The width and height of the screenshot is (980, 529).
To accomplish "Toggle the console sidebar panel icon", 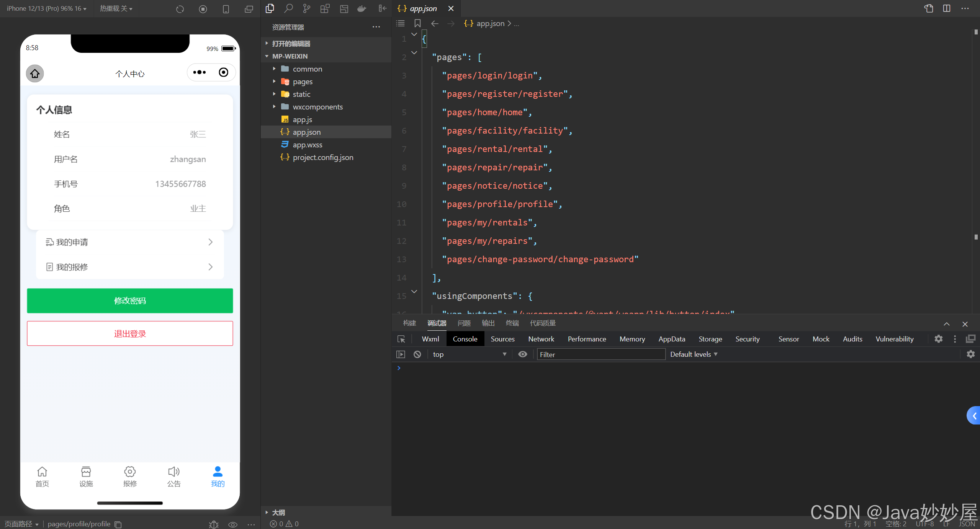I will pos(401,354).
